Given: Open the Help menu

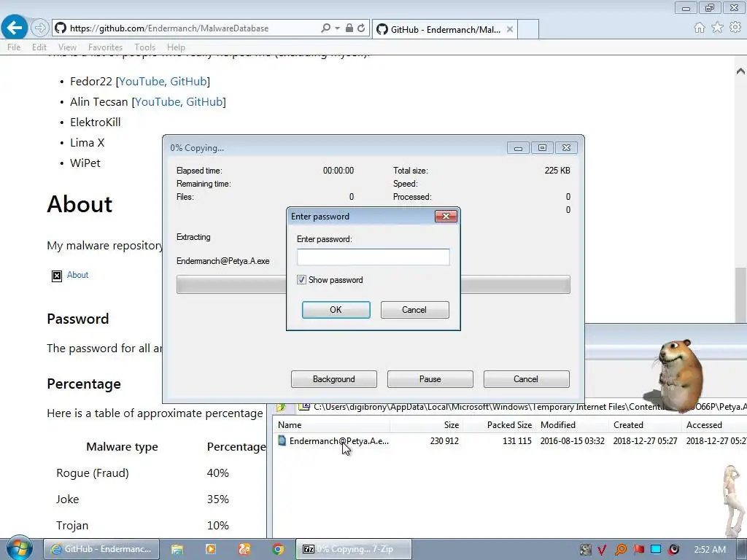Looking at the screenshot, I should click(176, 47).
